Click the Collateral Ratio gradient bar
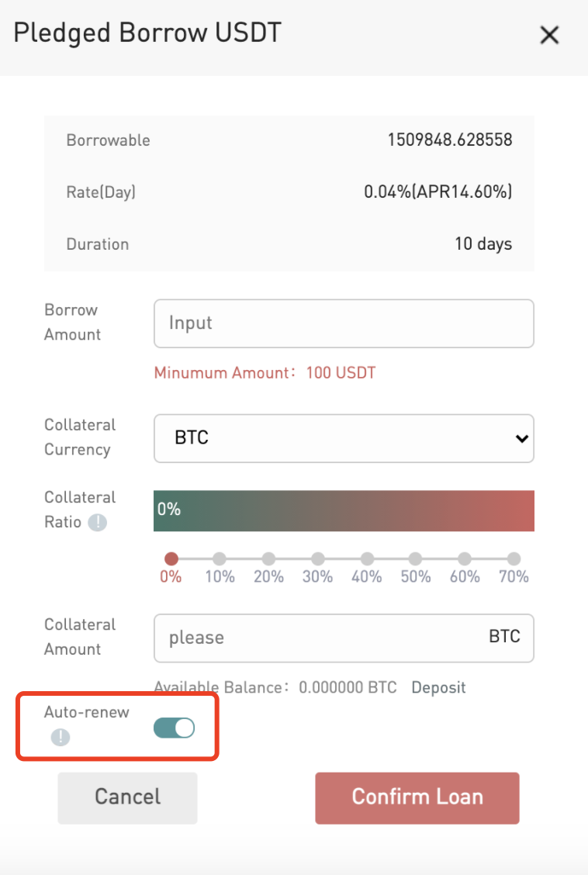This screenshot has width=588, height=875. pyautogui.click(x=344, y=510)
